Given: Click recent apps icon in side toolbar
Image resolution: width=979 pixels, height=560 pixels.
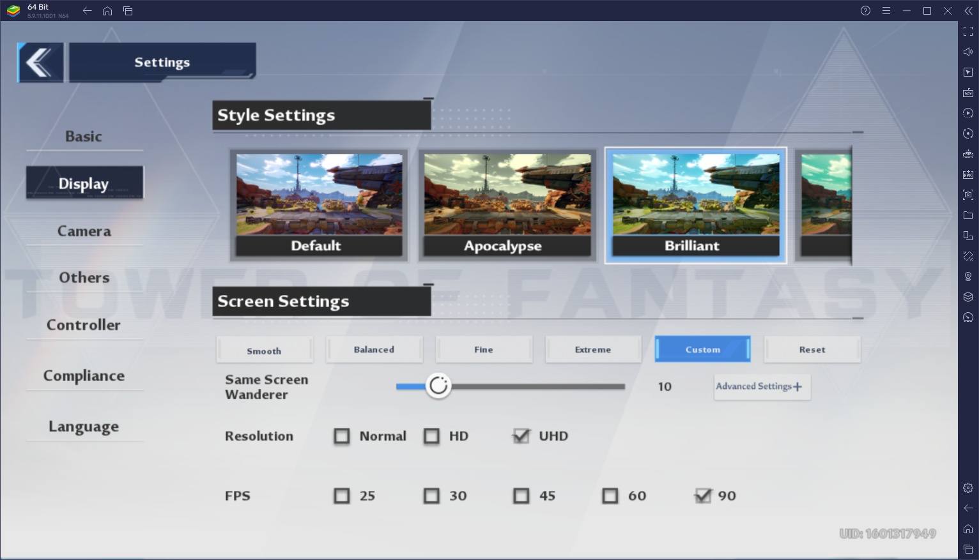Looking at the screenshot, I should pos(968,549).
